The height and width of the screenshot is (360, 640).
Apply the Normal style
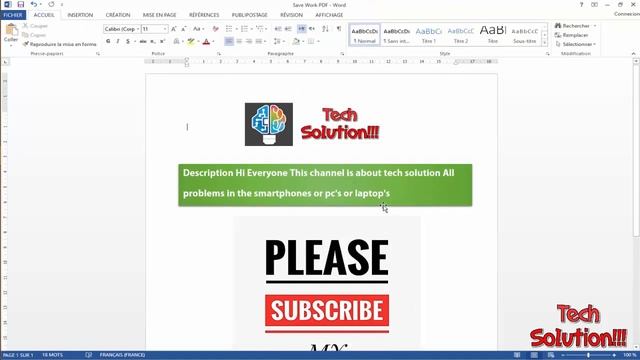click(364, 35)
